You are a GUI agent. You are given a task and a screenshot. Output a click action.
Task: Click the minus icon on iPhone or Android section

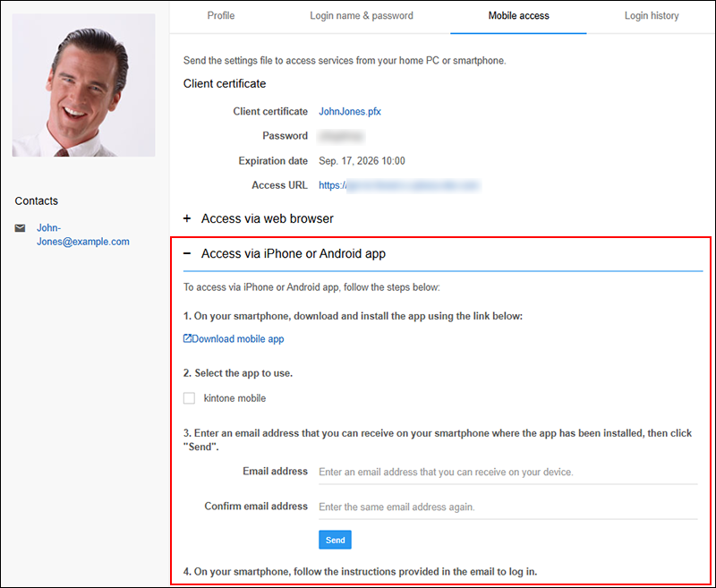(x=188, y=253)
